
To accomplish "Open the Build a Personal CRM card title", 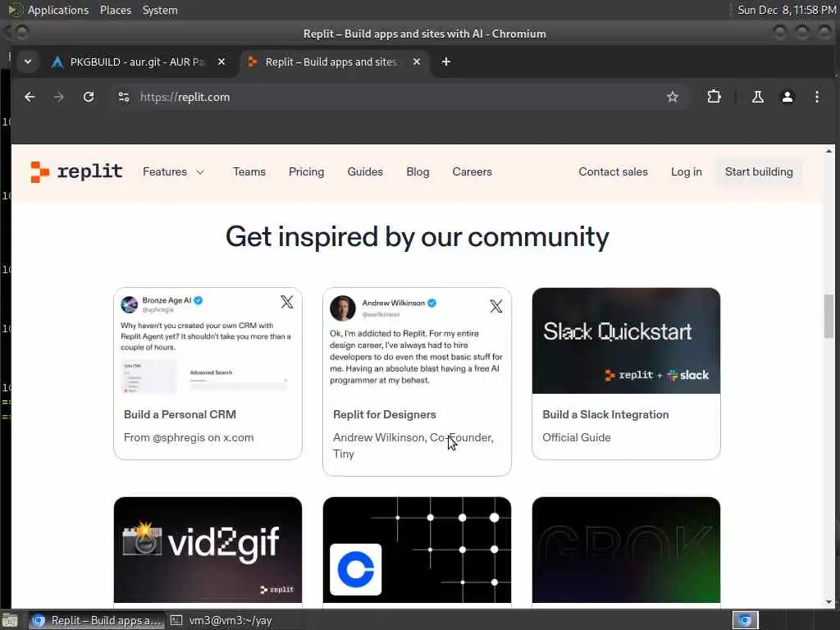I will tap(180, 414).
